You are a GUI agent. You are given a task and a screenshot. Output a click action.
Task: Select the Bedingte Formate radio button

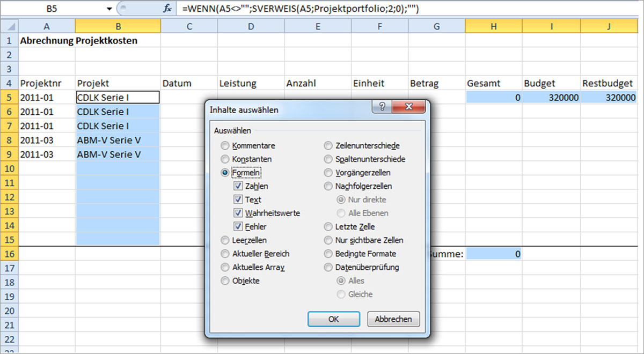pyautogui.click(x=327, y=254)
